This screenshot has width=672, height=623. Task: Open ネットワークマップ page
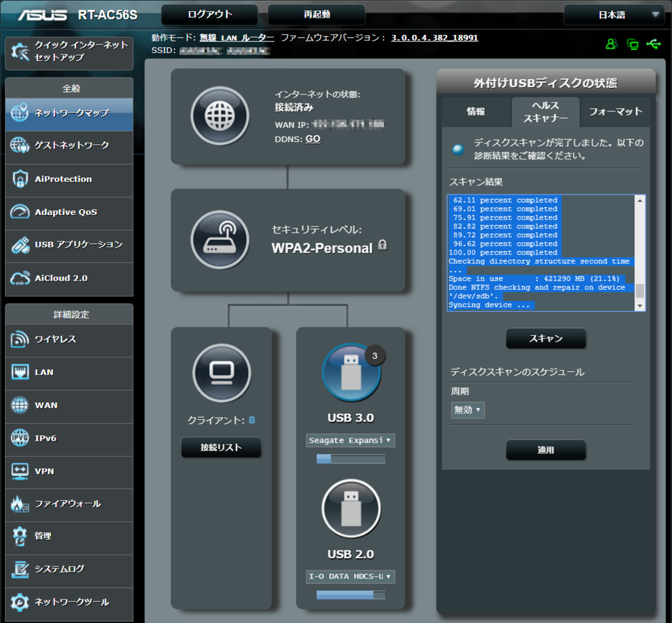pos(69,113)
